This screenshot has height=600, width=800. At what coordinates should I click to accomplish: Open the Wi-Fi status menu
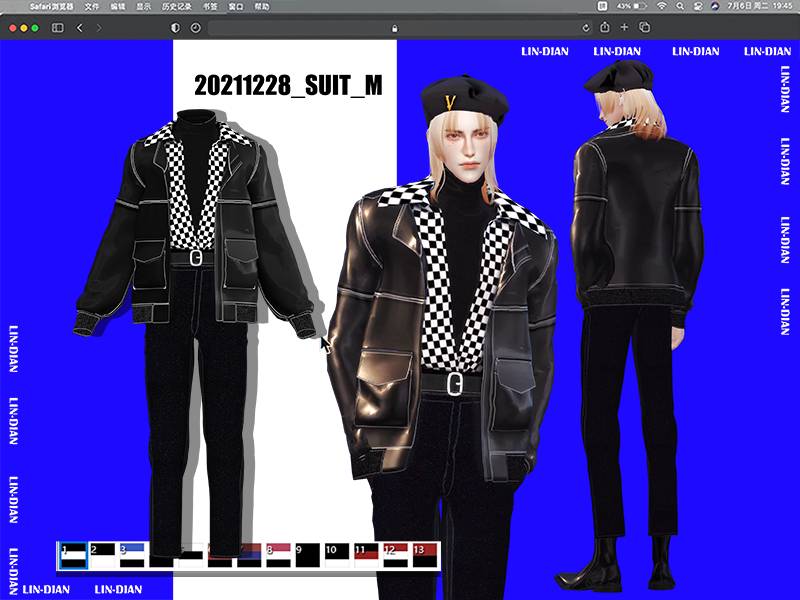661,6
